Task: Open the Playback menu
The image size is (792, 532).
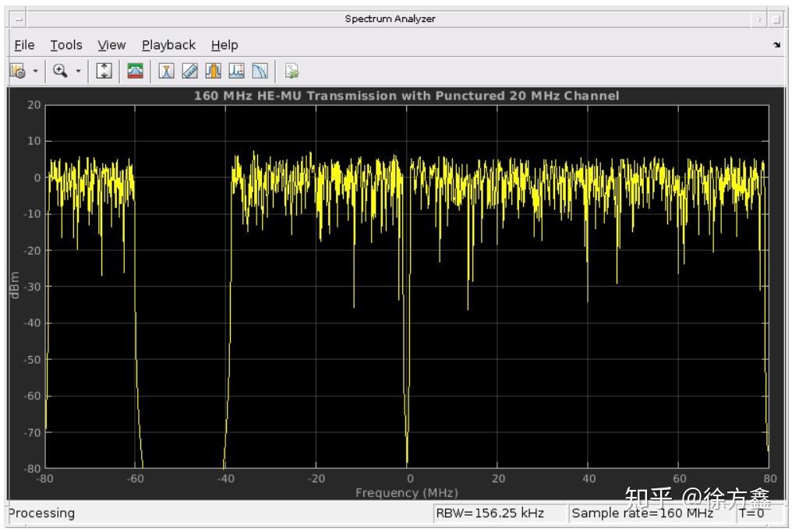Action: click(x=168, y=44)
